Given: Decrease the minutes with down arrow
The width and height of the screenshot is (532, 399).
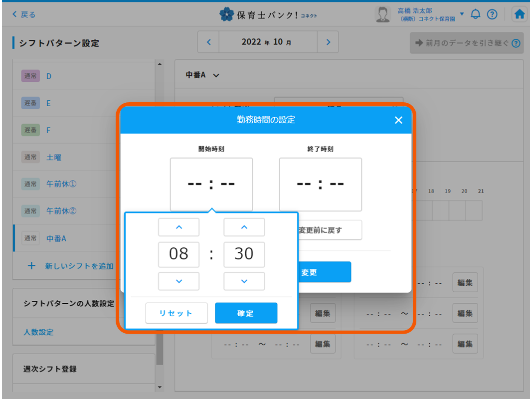Looking at the screenshot, I should coord(244,281).
